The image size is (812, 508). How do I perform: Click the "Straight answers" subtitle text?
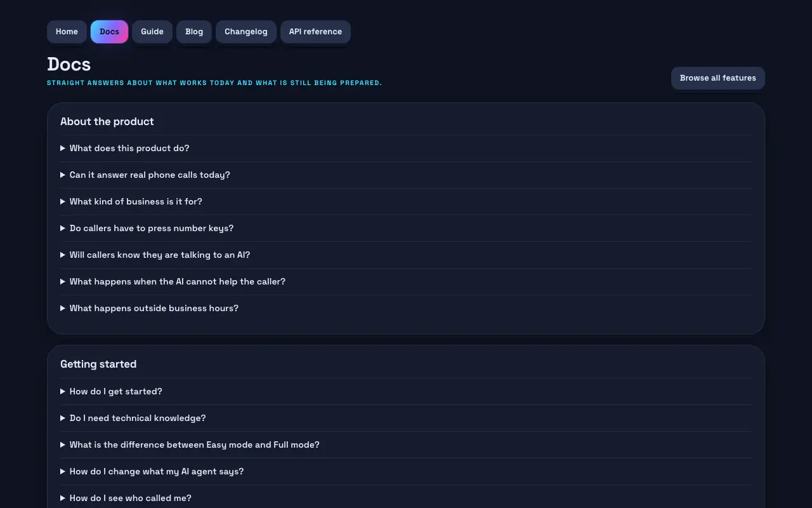(214, 83)
